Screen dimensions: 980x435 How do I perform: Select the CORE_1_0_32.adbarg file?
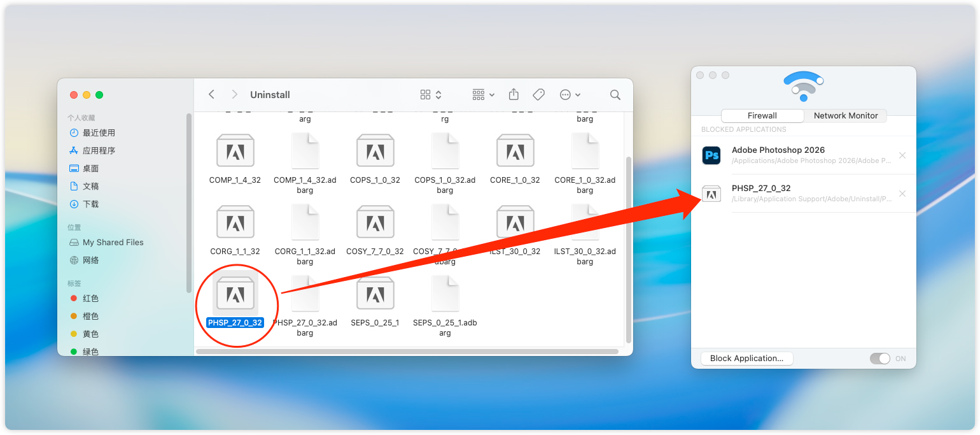pyautogui.click(x=585, y=152)
